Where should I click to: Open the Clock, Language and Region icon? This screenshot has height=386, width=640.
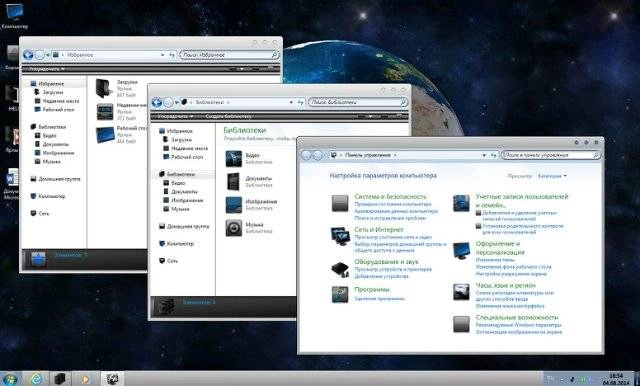coord(461,292)
